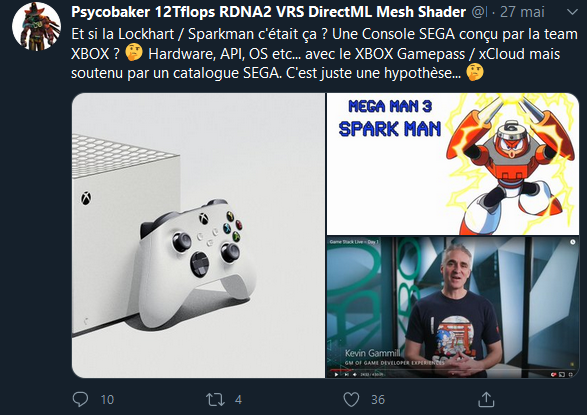Click the tweet text about Lockhart Sparkman

point(325,54)
